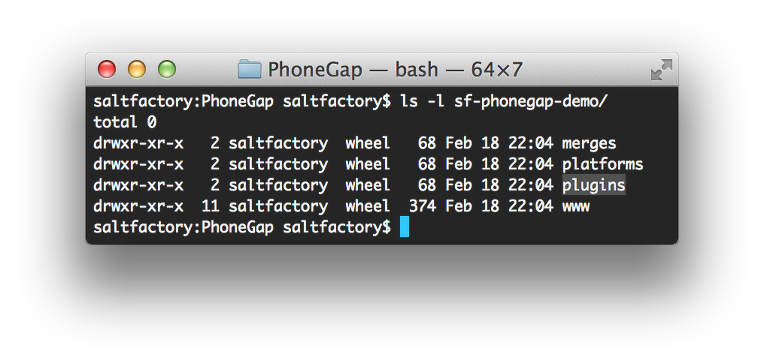The height and width of the screenshot is (363, 764).
Task: Click the permissions text of the merges row
Action: (138, 143)
